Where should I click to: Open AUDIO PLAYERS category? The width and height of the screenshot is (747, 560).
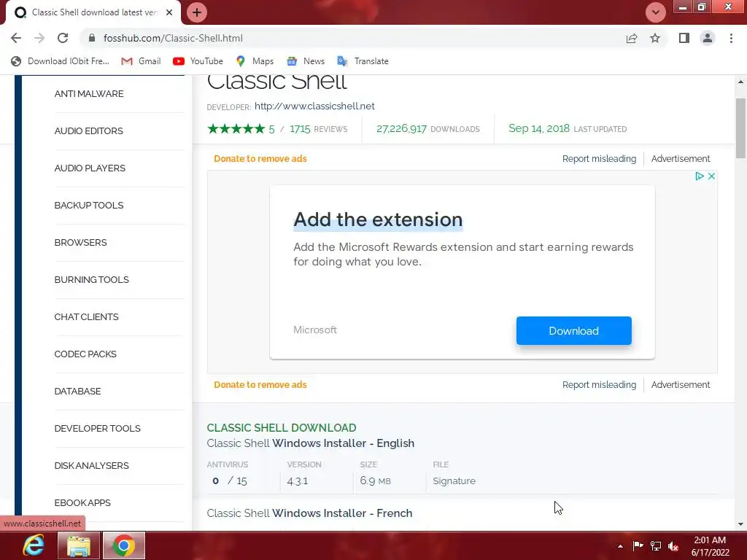click(x=90, y=168)
